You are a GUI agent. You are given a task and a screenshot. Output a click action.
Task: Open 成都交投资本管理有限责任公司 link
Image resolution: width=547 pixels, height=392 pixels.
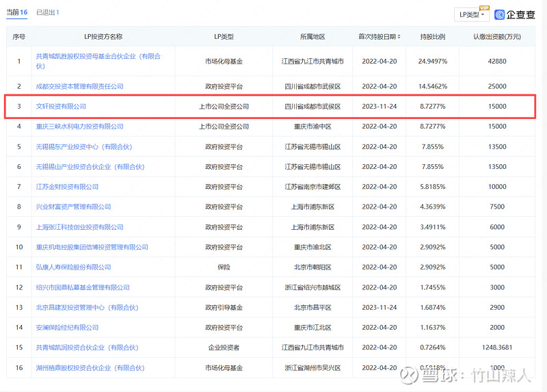[79, 87]
